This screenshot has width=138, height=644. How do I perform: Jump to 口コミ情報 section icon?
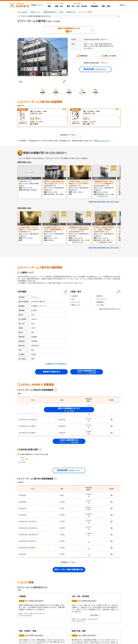[x=82, y=92]
